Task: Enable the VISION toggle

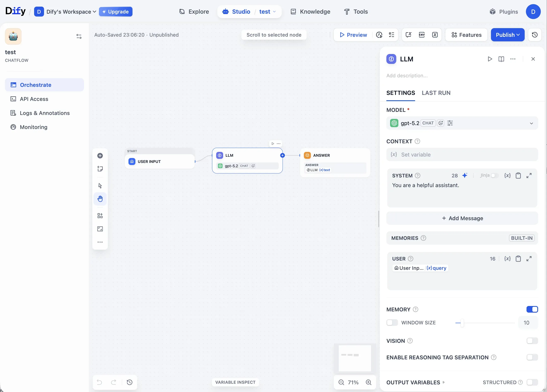Action: tap(532, 341)
